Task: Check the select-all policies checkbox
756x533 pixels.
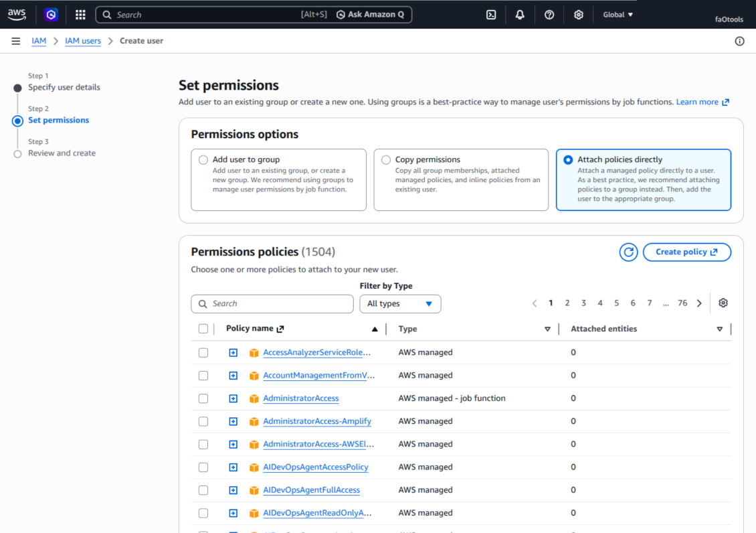Action: [203, 329]
